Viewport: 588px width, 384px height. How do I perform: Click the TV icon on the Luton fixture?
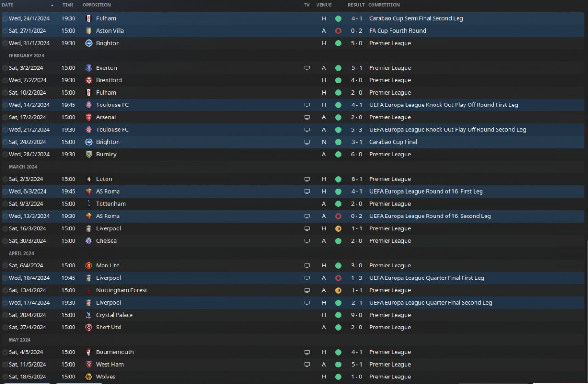pyautogui.click(x=307, y=179)
